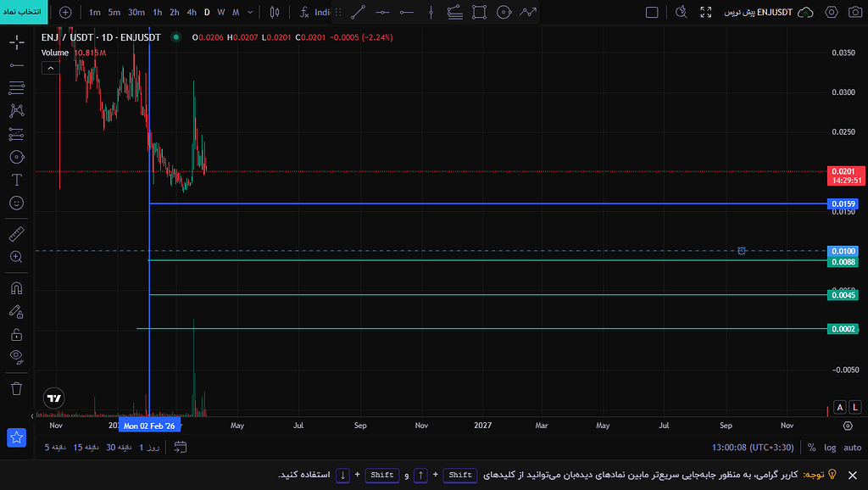Select the rectangle drawing tool
The image size is (868, 490).
[481, 14]
